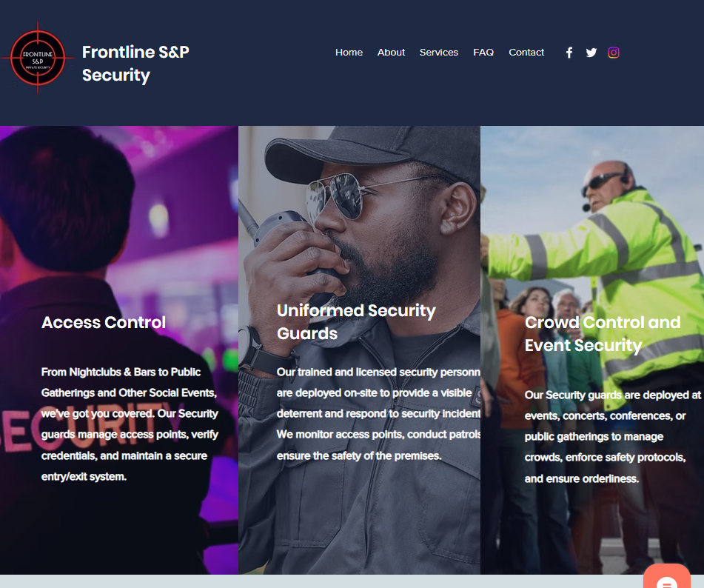Click the Crowd Control and Event Security heading
Image resolution: width=704 pixels, height=588 pixels.
[602, 334]
